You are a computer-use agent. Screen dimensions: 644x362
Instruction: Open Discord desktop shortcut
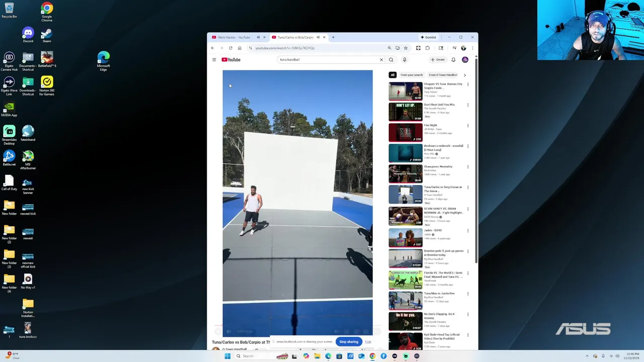(x=28, y=35)
